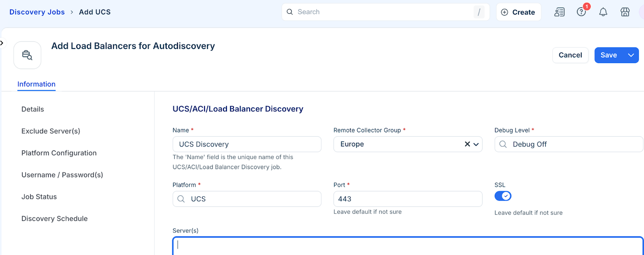Go to Platform Configuration section
This screenshot has width=644, height=255.
59,153
